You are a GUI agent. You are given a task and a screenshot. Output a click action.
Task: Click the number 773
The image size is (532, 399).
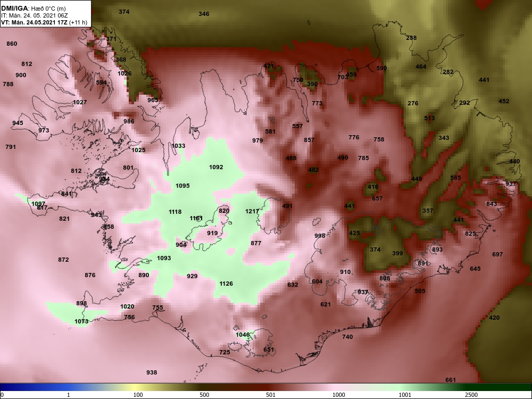[x=317, y=103]
